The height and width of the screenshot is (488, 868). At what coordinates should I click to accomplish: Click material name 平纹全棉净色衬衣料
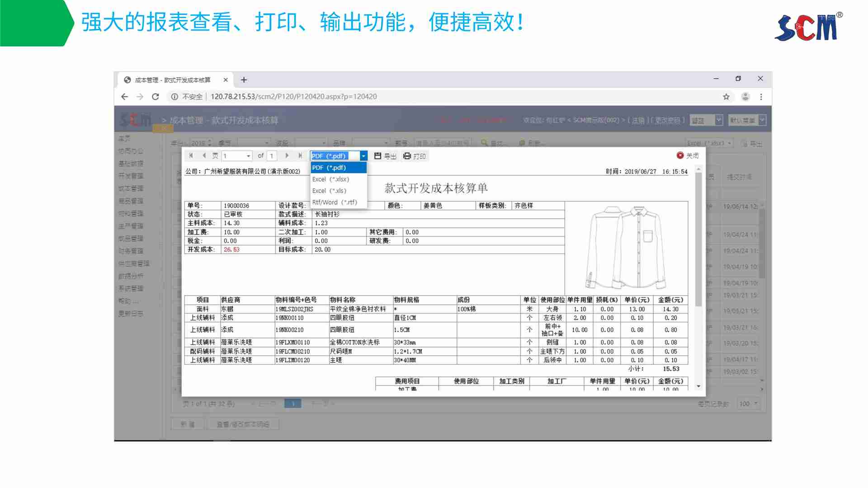(358, 309)
